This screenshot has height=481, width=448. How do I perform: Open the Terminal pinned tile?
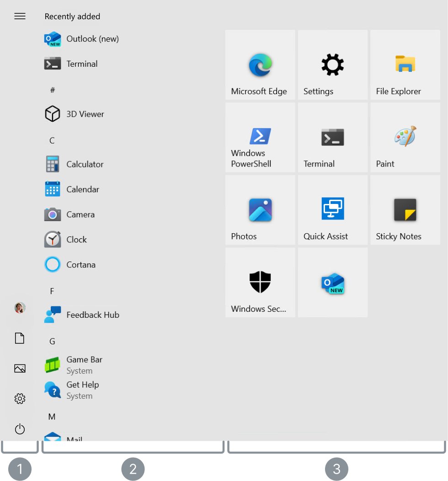[x=333, y=138]
